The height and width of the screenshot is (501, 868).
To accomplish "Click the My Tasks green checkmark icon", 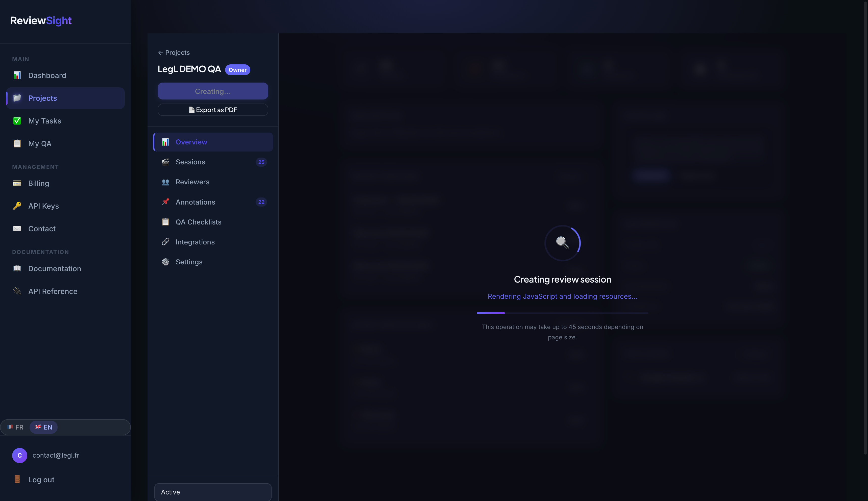I will pos(17,121).
